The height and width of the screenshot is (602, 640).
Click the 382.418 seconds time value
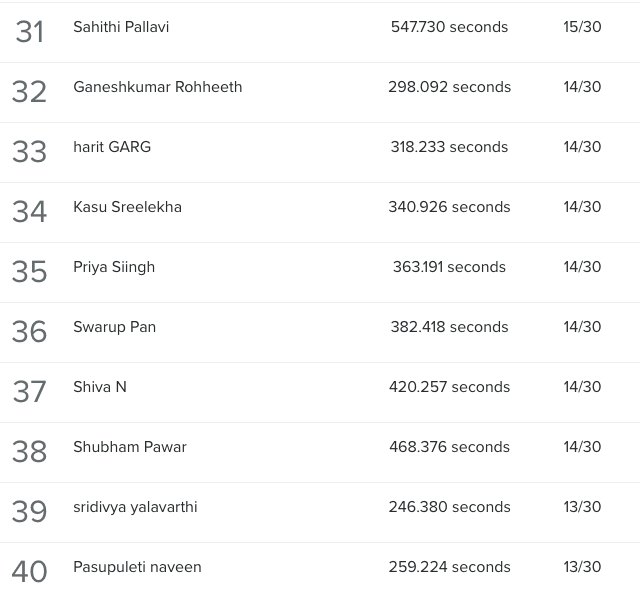click(449, 327)
